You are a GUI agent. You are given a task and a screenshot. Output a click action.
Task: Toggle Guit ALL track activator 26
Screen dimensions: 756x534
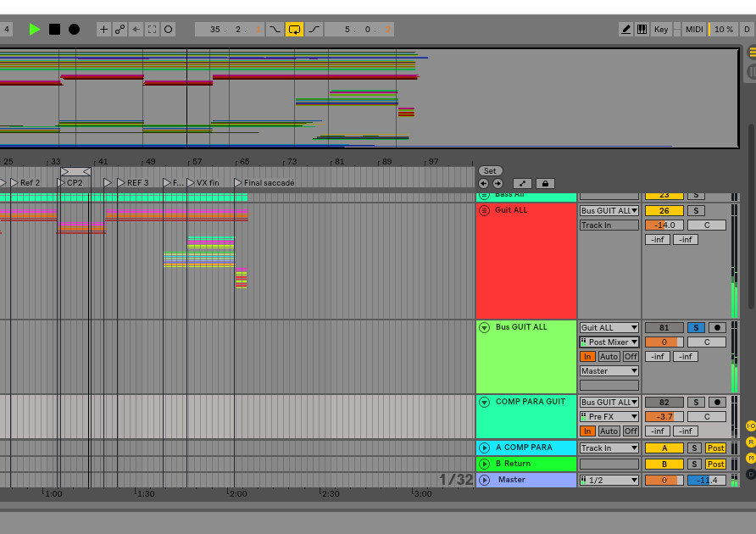click(x=664, y=211)
